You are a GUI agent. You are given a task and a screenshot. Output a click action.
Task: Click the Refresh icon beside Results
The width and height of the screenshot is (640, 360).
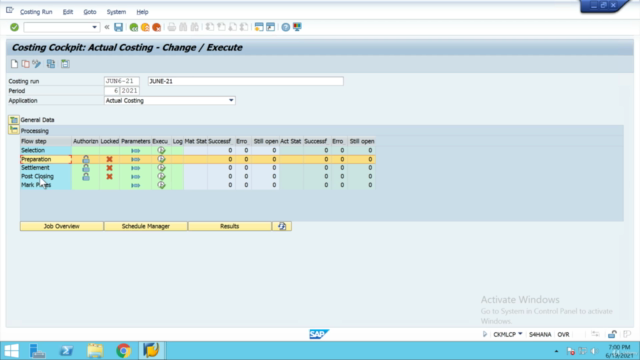click(x=282, y=227)
